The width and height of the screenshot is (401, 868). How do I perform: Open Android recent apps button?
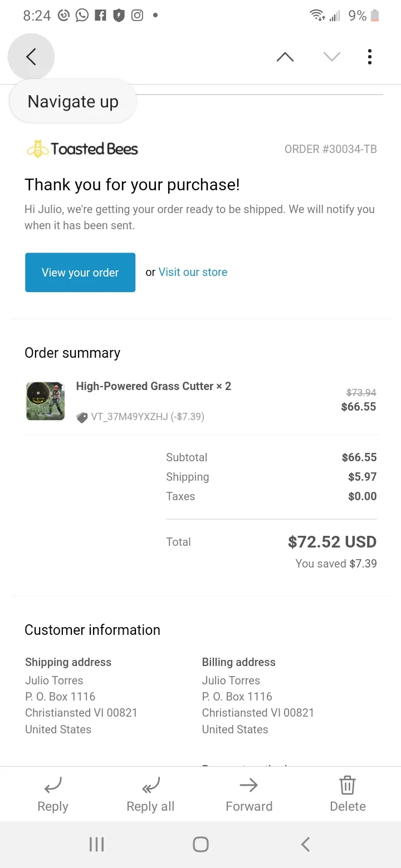(96, 845)
